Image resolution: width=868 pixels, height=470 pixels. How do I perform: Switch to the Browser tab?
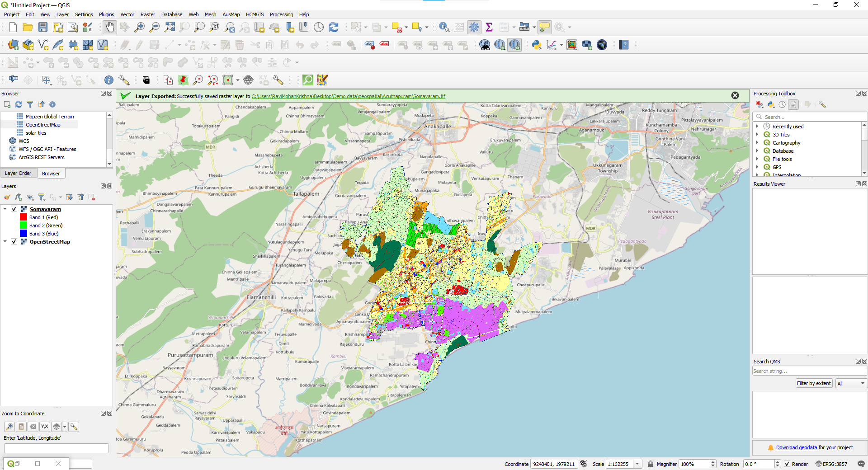click(51, 174)
